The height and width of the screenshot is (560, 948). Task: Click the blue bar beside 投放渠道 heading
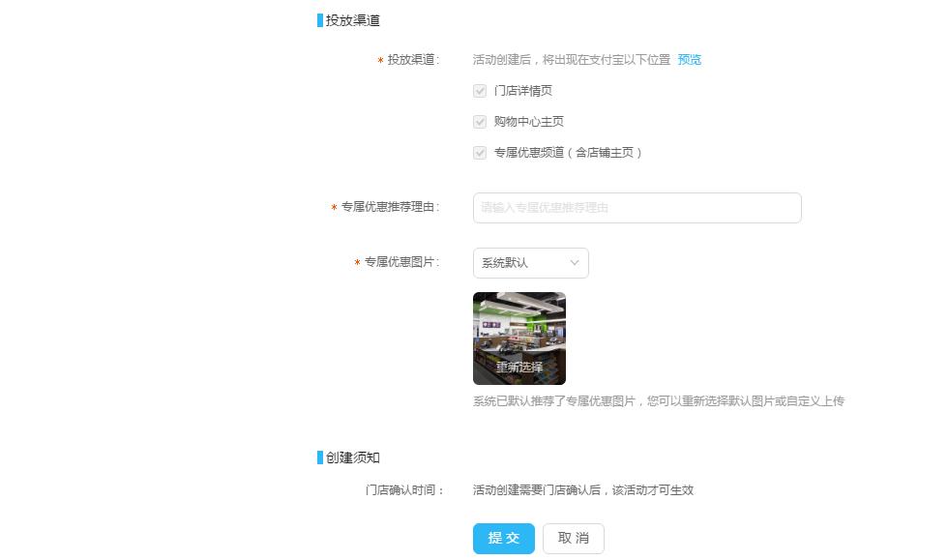(320, 20)
